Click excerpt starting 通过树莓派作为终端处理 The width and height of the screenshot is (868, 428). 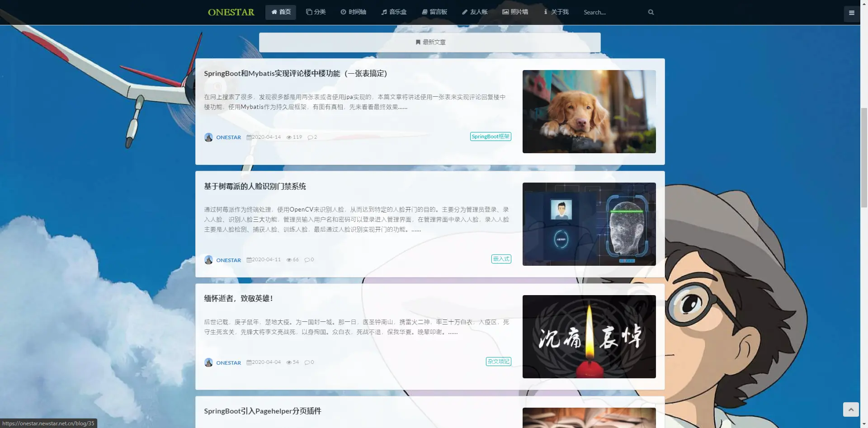[x=357, y=220]
